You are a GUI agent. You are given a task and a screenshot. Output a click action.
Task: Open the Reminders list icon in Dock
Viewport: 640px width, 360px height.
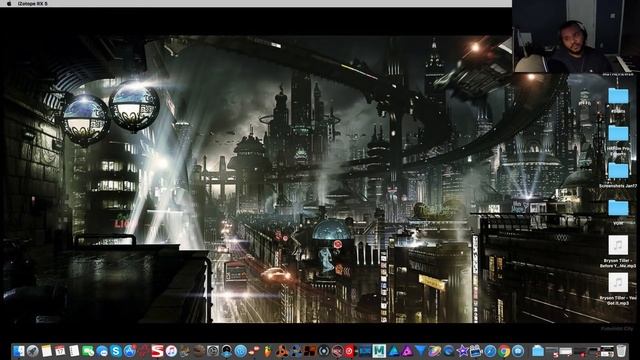pos(74,351)
